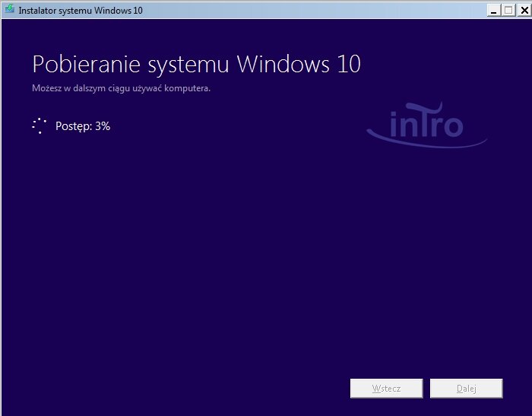Image resolution: width=532 pixels, height=416 pixels.
Task: Click the Dalej button
Action: point(466,388)
